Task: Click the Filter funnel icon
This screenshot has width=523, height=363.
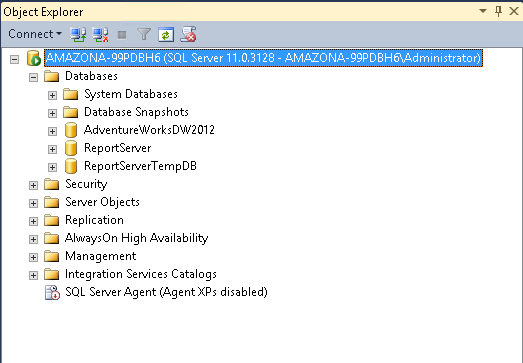Action: tap(144, 34)
